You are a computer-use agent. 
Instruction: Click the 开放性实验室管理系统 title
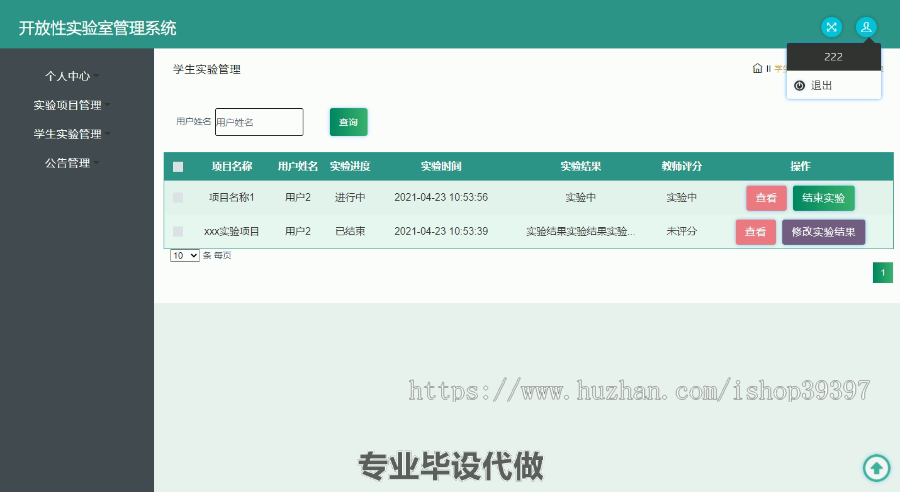click(x=98, y=28)
